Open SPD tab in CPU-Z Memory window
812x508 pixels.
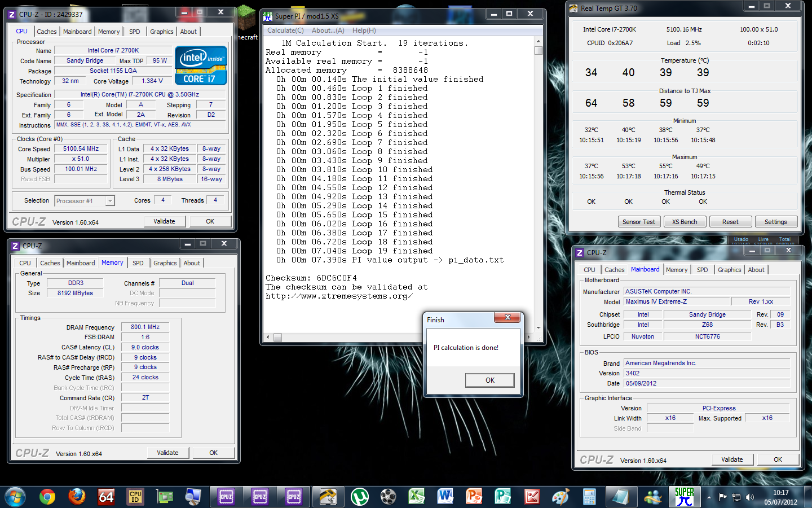click(x=138, y=263)
